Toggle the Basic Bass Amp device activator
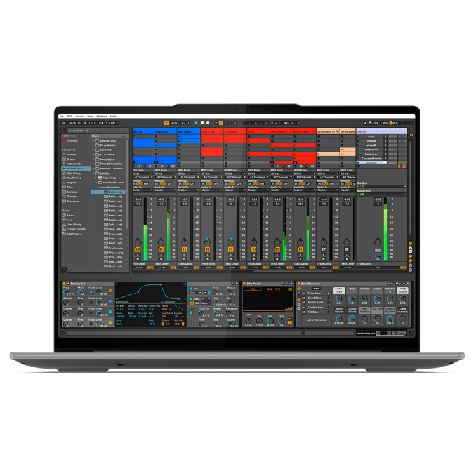This screenshot has width=476, height=476. [x=299, y=284]
